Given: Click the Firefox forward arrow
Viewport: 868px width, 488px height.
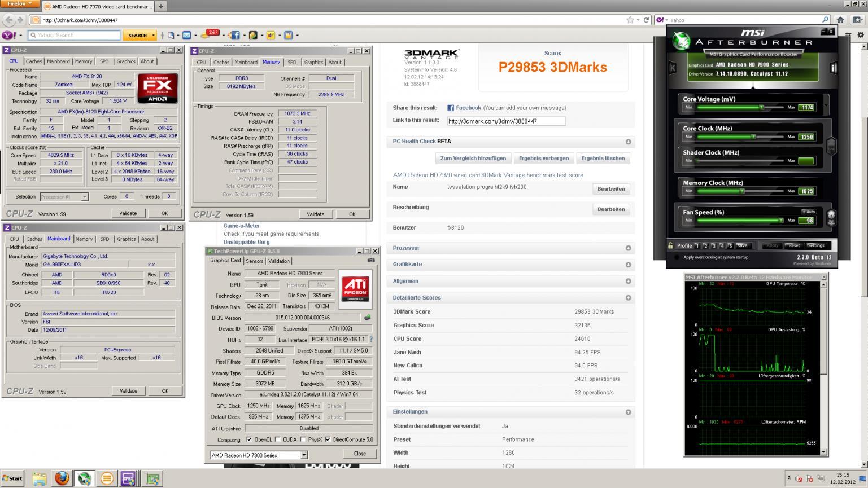Looking at the screenshot, I should tap(21, 20).
